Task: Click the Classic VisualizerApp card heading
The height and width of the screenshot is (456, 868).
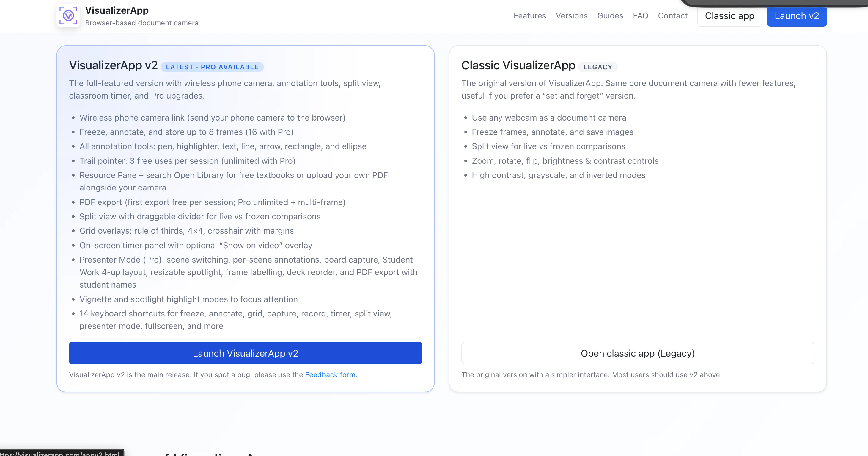Action: pos(518,65)
